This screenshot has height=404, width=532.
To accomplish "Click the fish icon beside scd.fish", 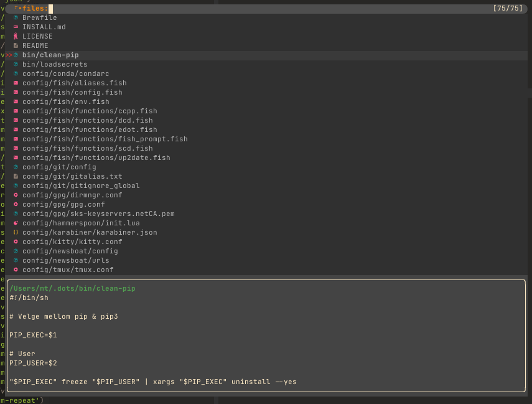I will click(x=16, y=148).
